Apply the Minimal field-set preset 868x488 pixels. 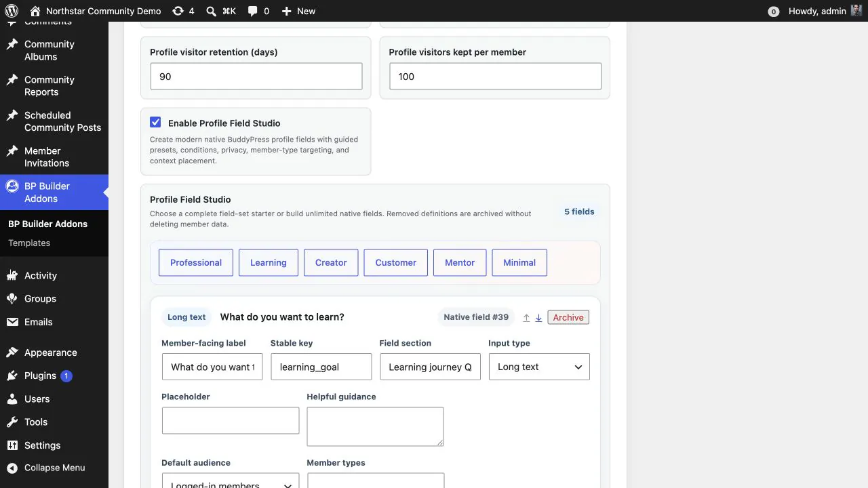519,262
